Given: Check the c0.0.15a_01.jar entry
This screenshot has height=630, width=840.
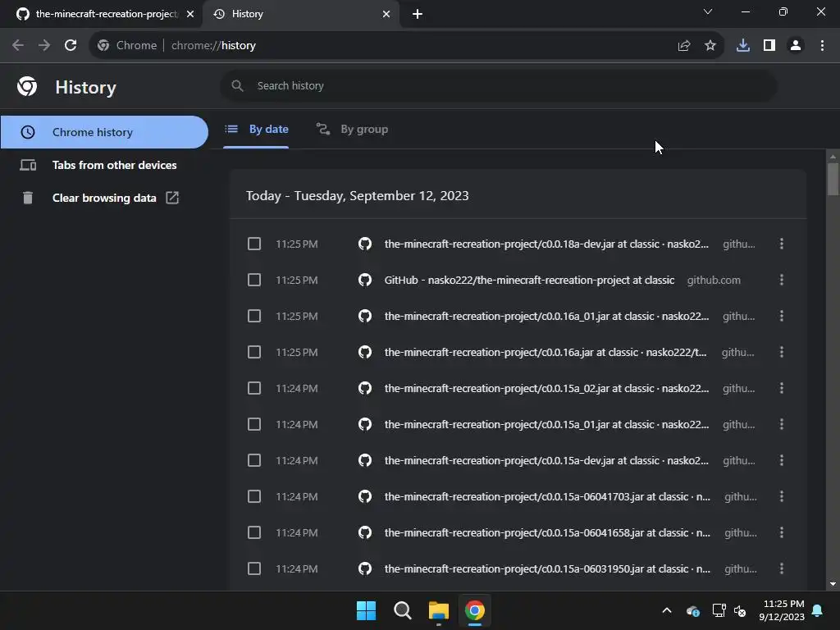Looking at the screenshot, I should [254, 424].
